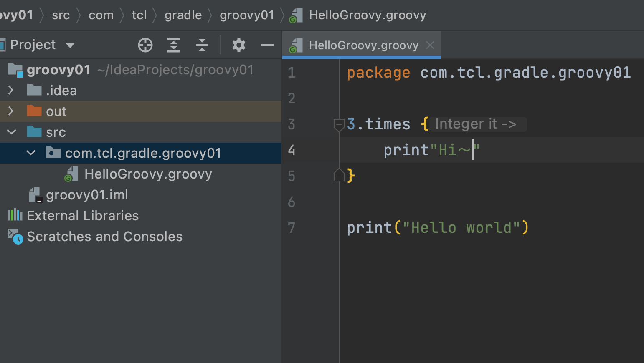Click the "Hello world" string literal
This screenshot has height=363, width=644.
(461, 228)
